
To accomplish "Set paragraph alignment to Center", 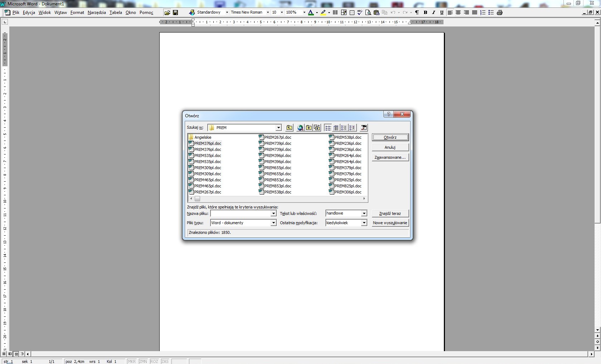I will coord(458,13).
